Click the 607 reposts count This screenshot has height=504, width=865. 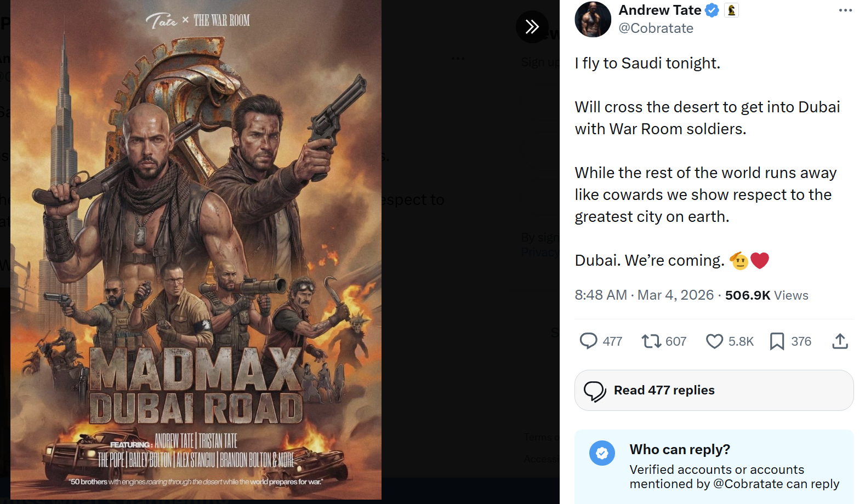[x=676, y=342]
